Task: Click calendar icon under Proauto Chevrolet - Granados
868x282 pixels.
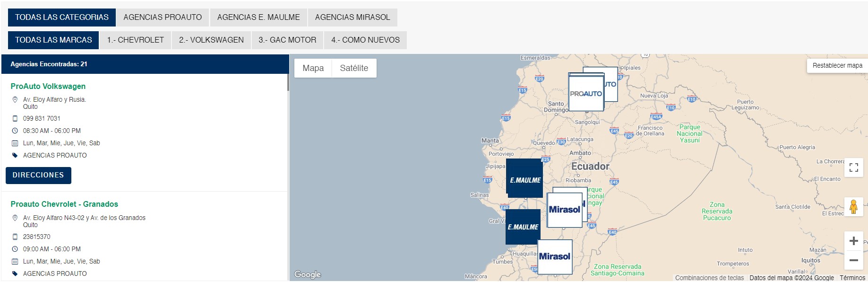Action: pyautogui.click(x=15, y=261)
